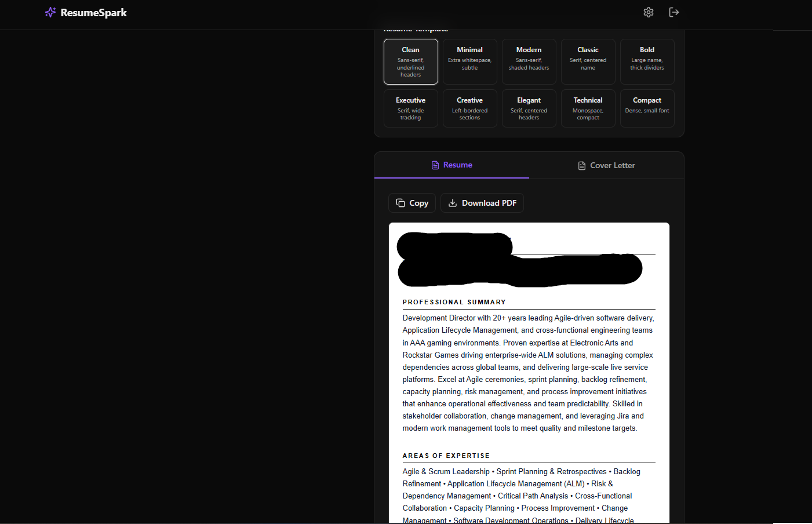Select the Executive resume template
Screen dimensions: 812x524
click(411, 108)
